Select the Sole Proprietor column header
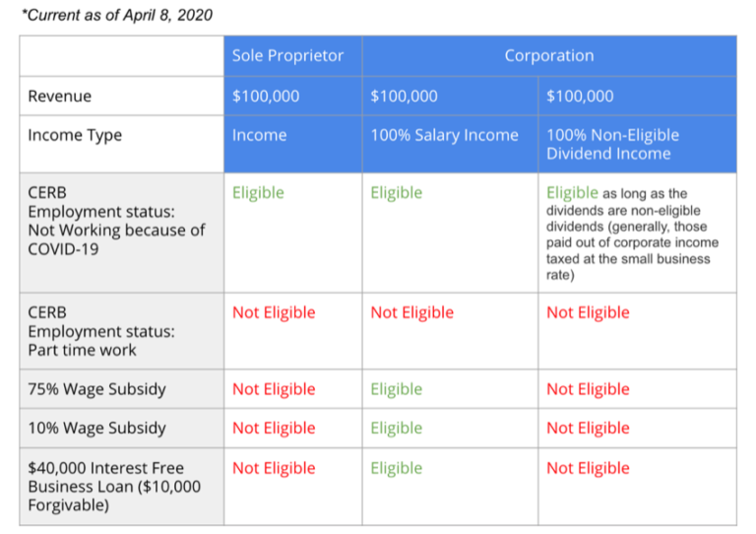Image resolution: width=756 pixels, height=534 pixels. coord(287,55)
